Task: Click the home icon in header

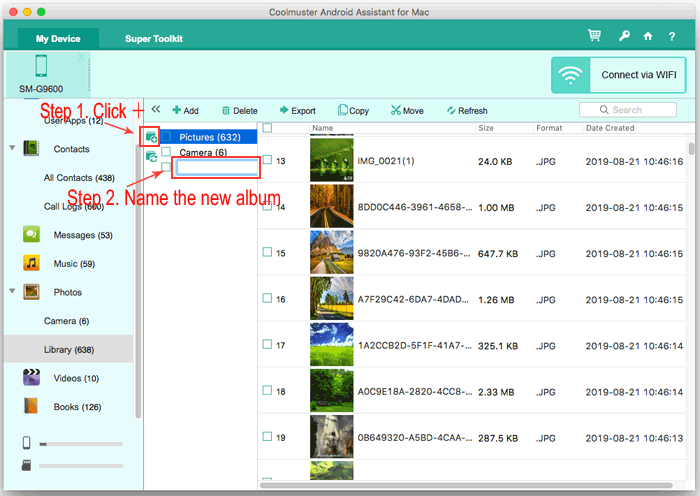Action: [x=648, y=37]
